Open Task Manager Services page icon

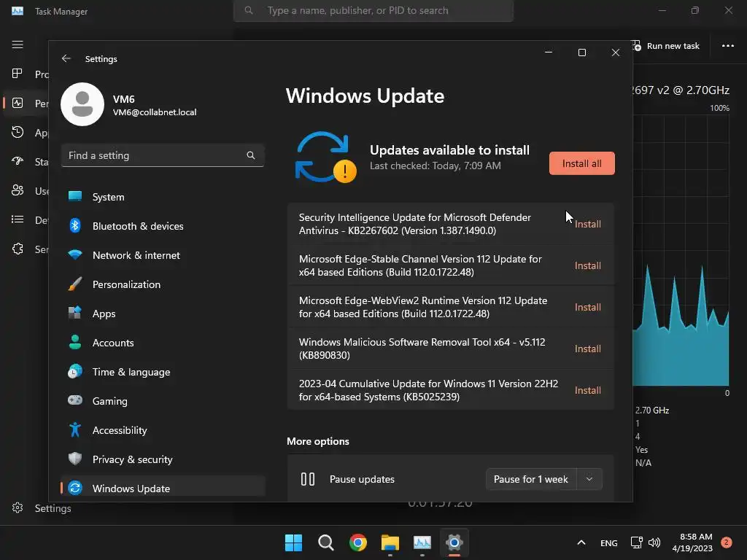[18, 249]
